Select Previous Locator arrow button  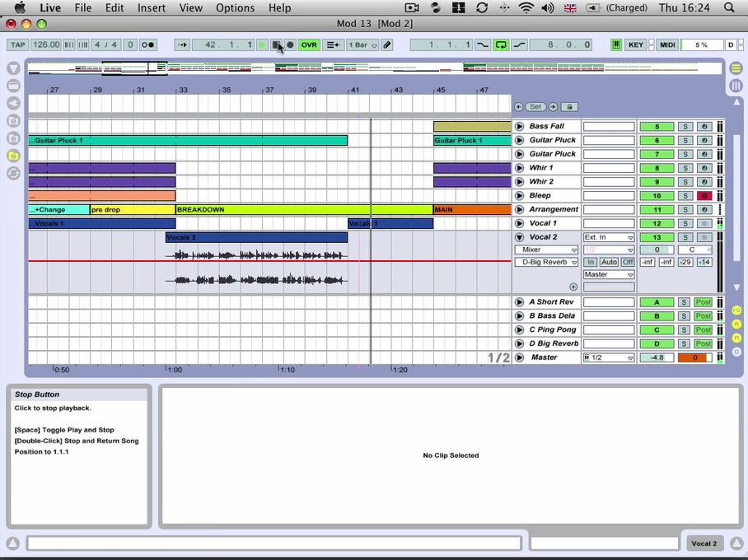518,107
